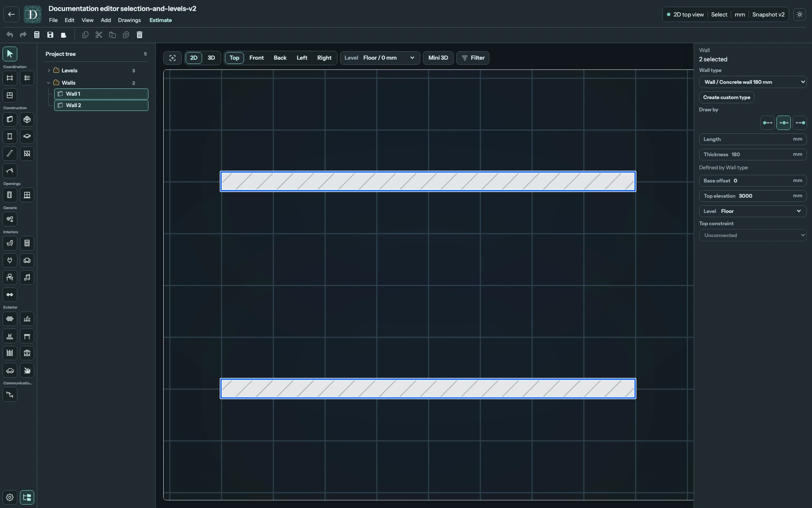Select the music note interior tool
The width and height of the screenshot is (812, 508).
click(27, 278)
